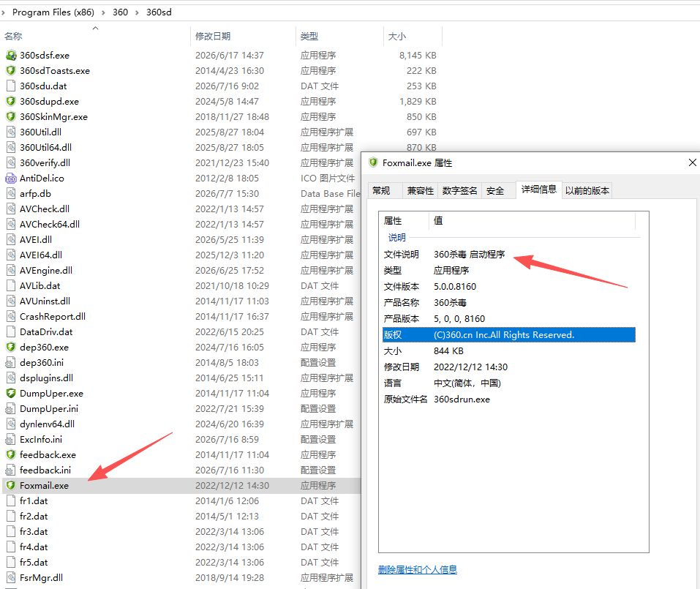Select the AVEI64.dll file name
700x589 pixels.
41,255
